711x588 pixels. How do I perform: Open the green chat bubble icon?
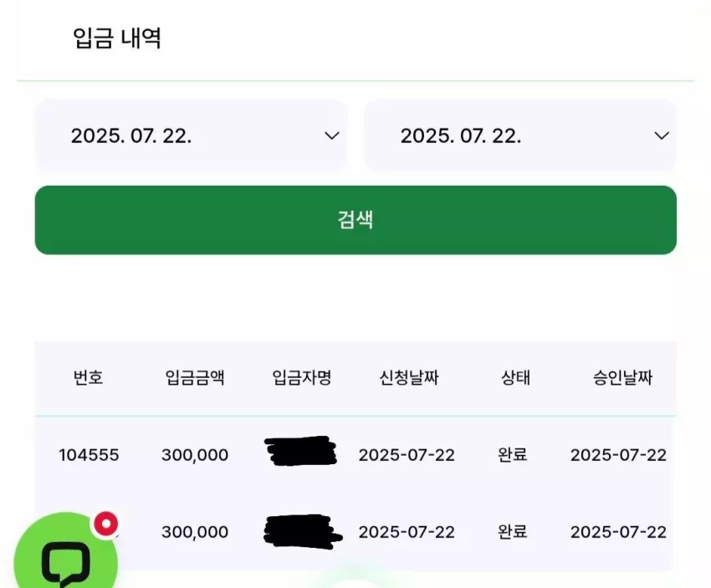(66, 555)
